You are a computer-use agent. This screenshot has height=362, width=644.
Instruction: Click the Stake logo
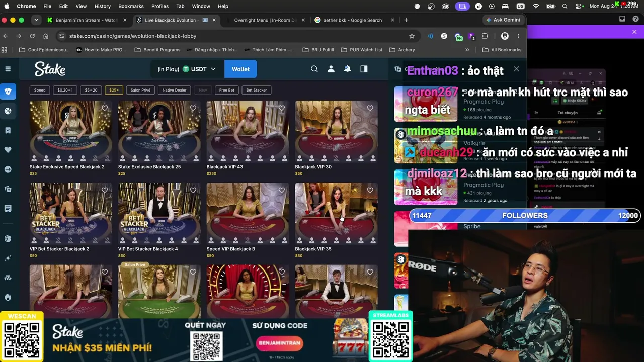pyautogui.click(x=50, y=69)
